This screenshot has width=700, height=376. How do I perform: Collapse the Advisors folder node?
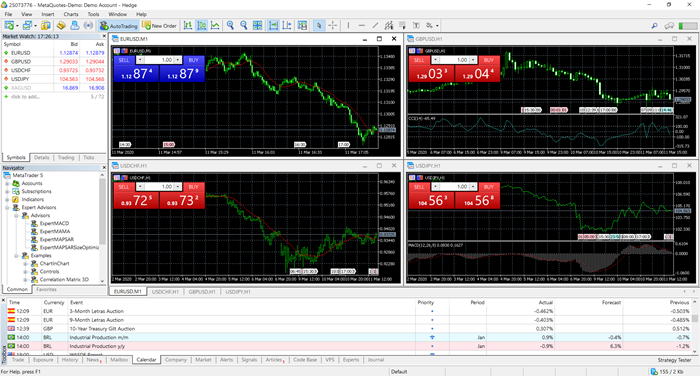tap(17, 216)
